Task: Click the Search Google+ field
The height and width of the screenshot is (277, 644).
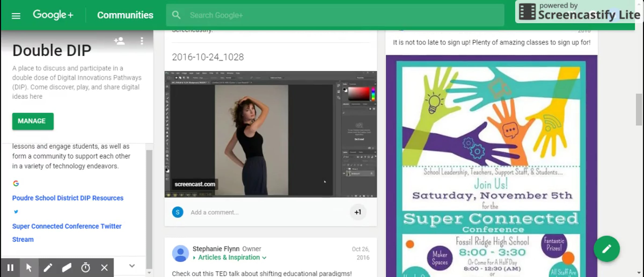Action: coord(335,15)
